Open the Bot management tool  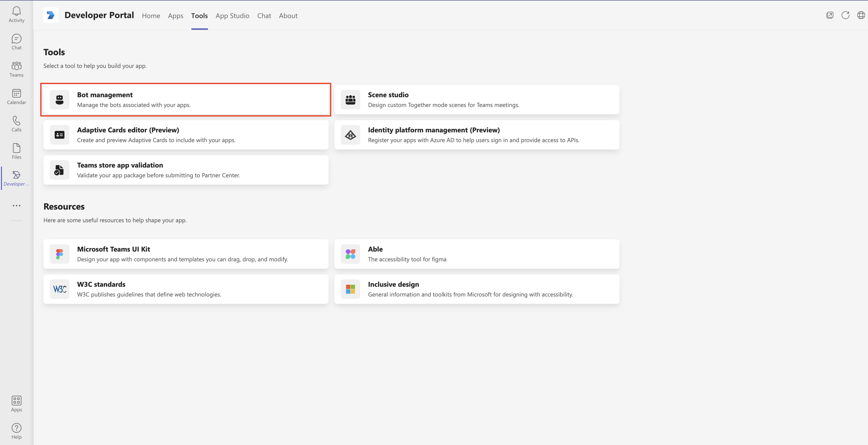(185, 99)
